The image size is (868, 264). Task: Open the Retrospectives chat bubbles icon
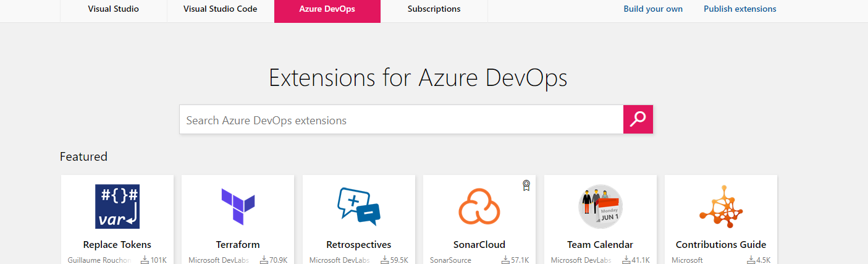tap(359, 207)
